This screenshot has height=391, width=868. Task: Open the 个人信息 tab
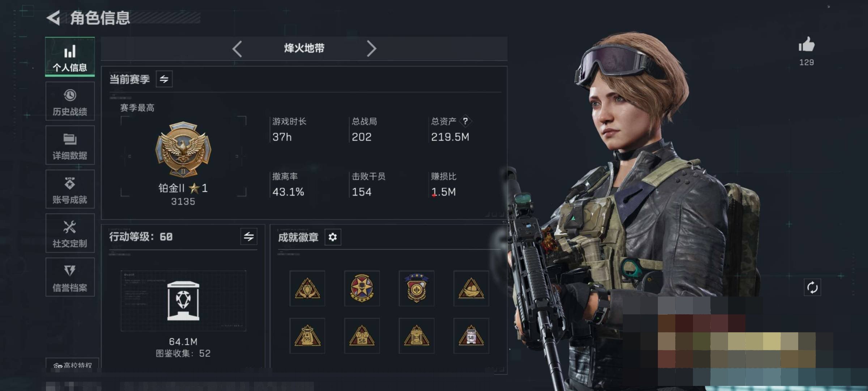70,57
